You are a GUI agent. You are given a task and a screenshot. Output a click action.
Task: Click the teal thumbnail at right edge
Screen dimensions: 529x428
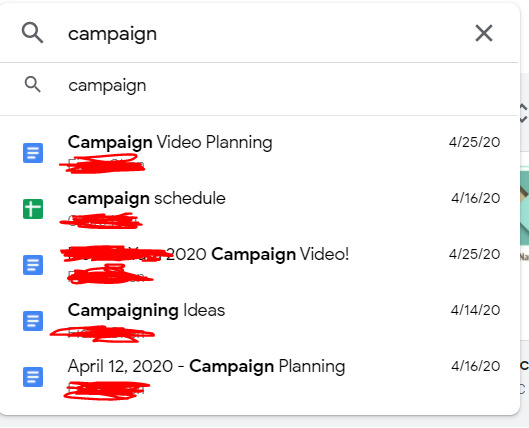point(524,208)
